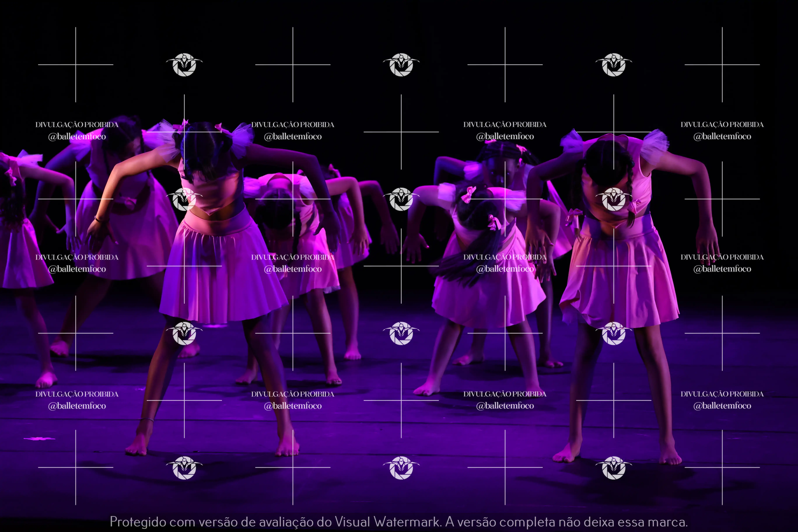Click the top-left @balletemfoco handle text
This screenshot has height=532, width=798.
pos(77,136)
